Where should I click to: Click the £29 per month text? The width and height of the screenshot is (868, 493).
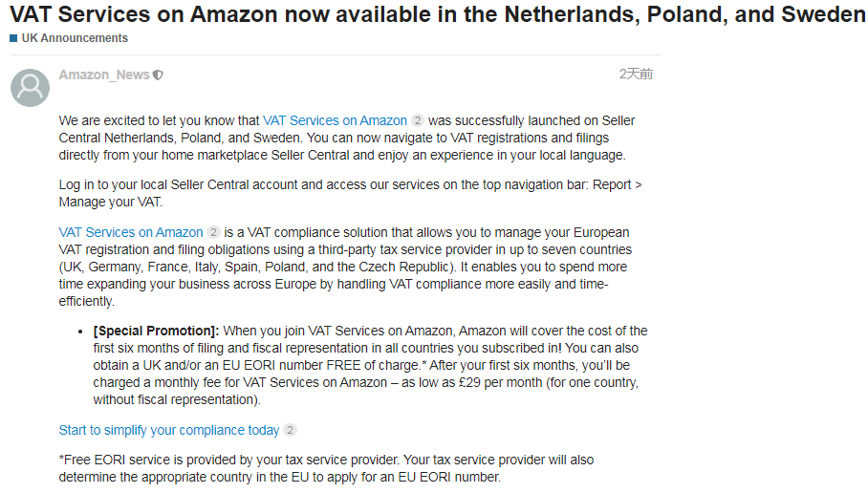click(500, 382)
